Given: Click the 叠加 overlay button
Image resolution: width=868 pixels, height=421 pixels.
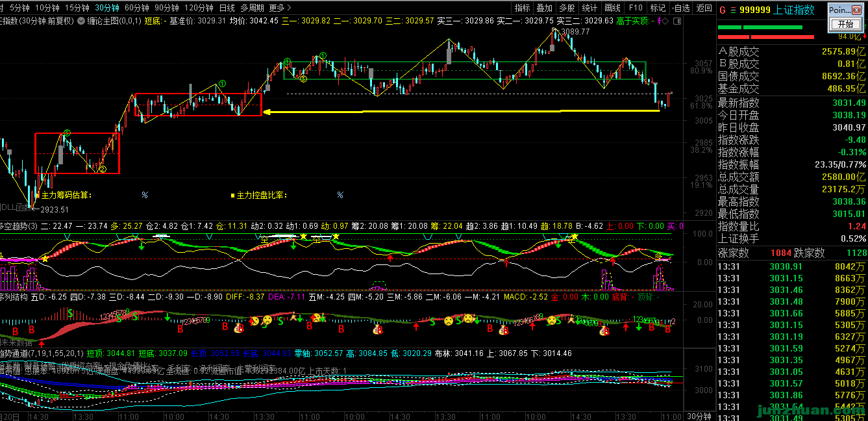Looking at the screenshot, I should (544, 8).
